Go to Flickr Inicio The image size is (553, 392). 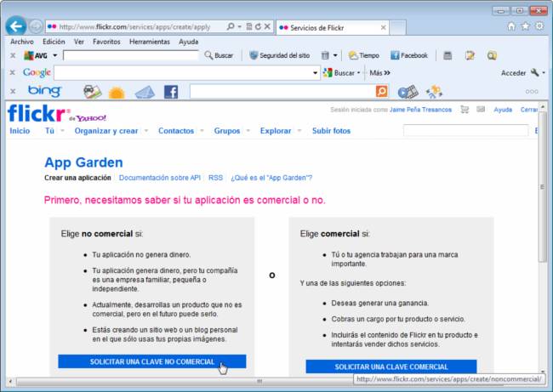[x=20, y=131]
